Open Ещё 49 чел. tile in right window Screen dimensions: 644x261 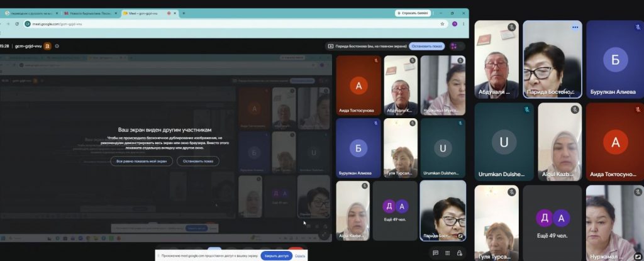click(552, 223)
